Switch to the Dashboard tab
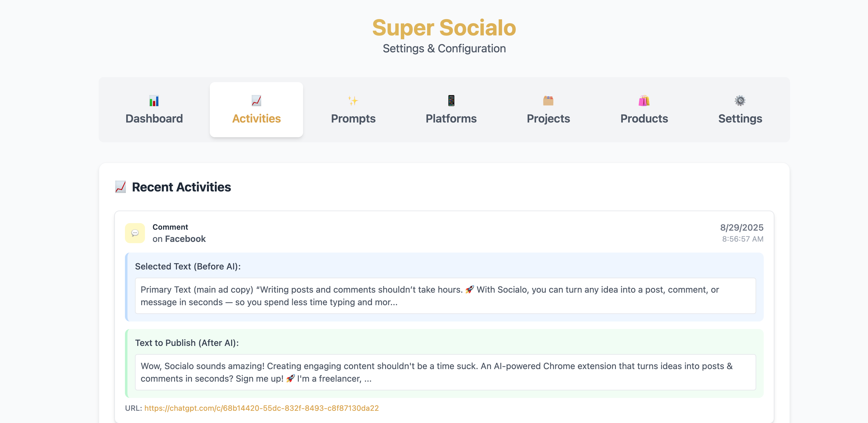 click(154, 110)
